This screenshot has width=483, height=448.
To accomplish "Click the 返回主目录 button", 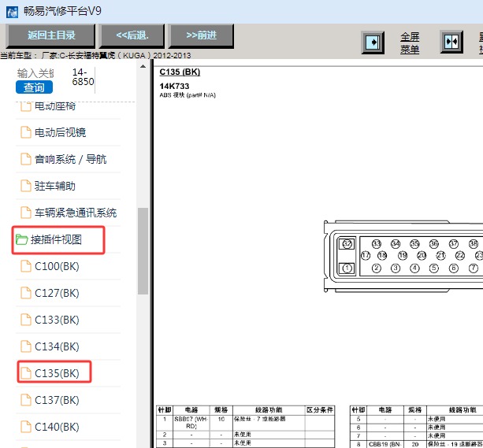I will [51, 35].
